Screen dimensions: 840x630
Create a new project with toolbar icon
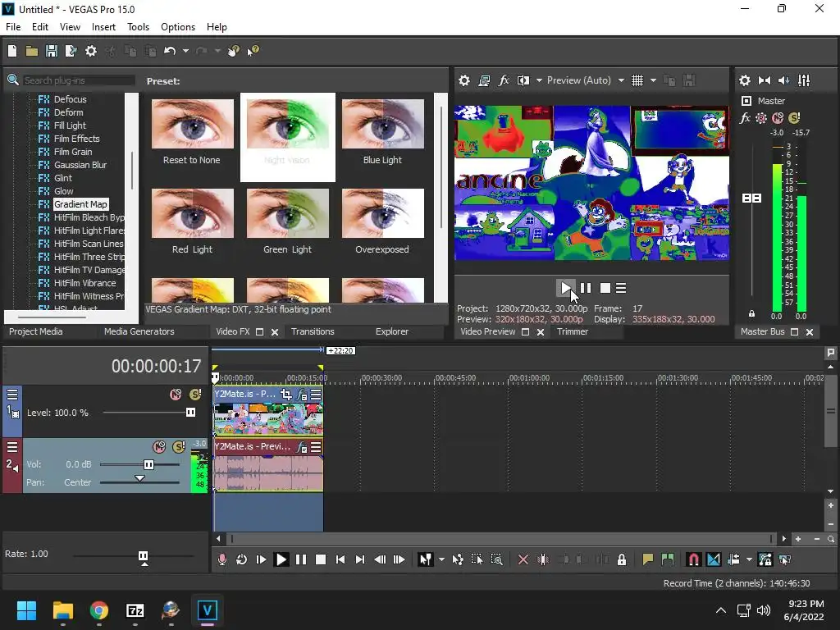click(x=12, y=51)
